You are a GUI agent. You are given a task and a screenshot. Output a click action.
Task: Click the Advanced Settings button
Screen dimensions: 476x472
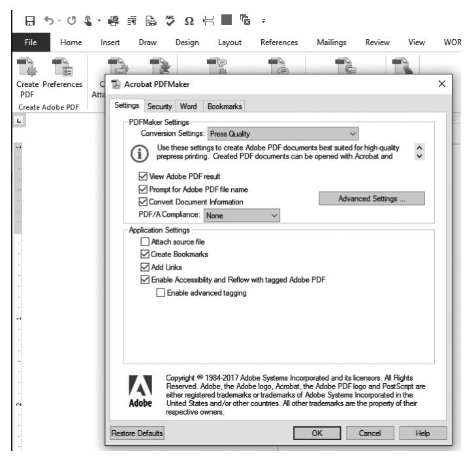(372, 198)
